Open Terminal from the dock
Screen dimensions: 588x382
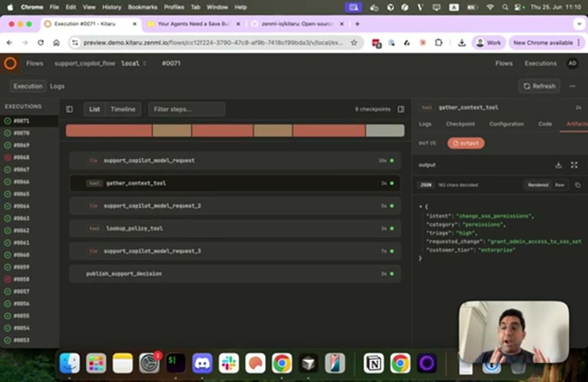point(175,364)
